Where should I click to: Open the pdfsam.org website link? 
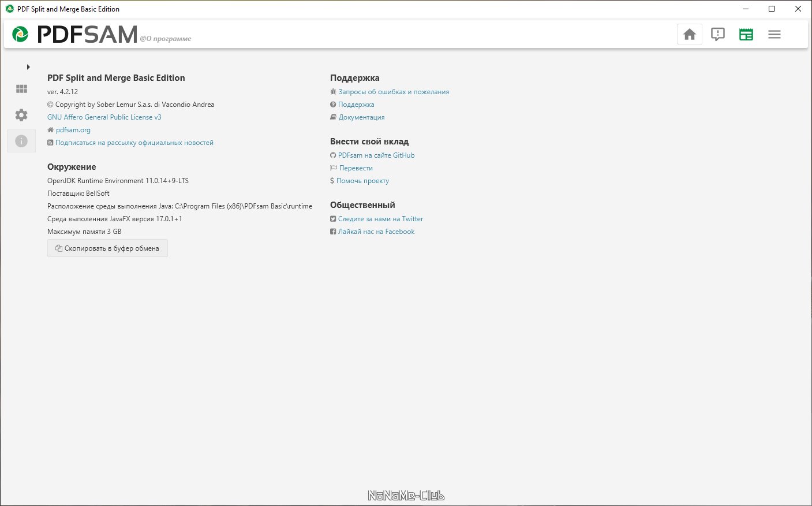point(73,130)
